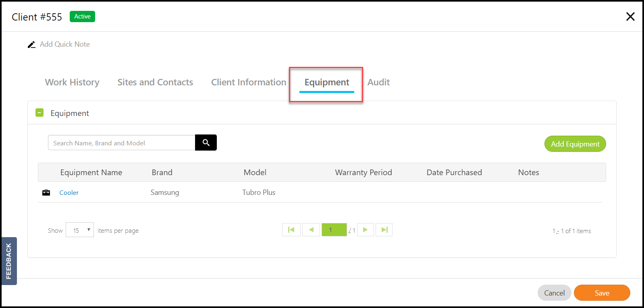This screenshot has width=644, height=308.
Task: Click the pencil icon for quick note
Action: [x=31, y=44]
